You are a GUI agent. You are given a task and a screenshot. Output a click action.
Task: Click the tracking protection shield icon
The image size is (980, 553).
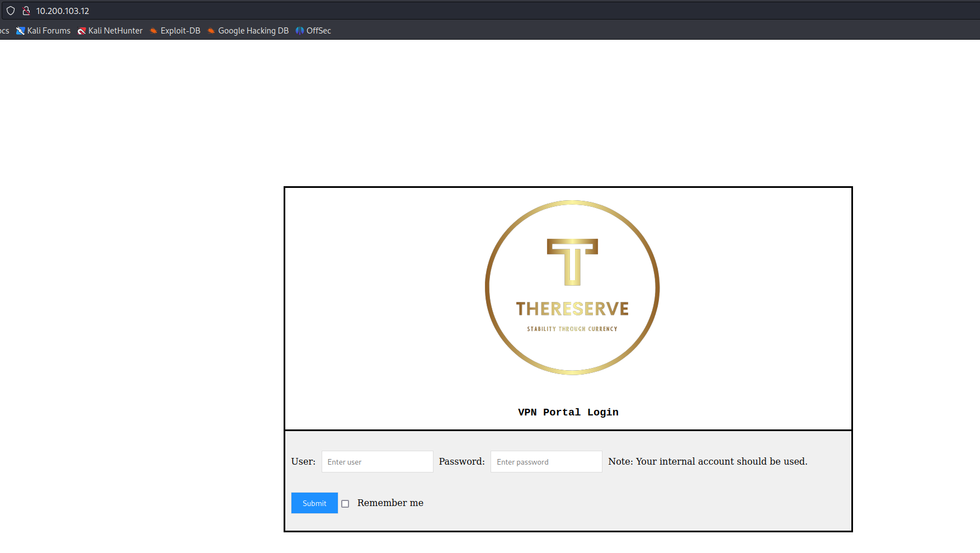click(11, 11)
